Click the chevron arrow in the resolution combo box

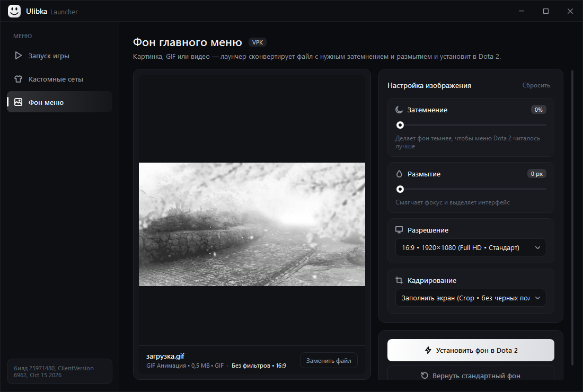coord(537,248)
